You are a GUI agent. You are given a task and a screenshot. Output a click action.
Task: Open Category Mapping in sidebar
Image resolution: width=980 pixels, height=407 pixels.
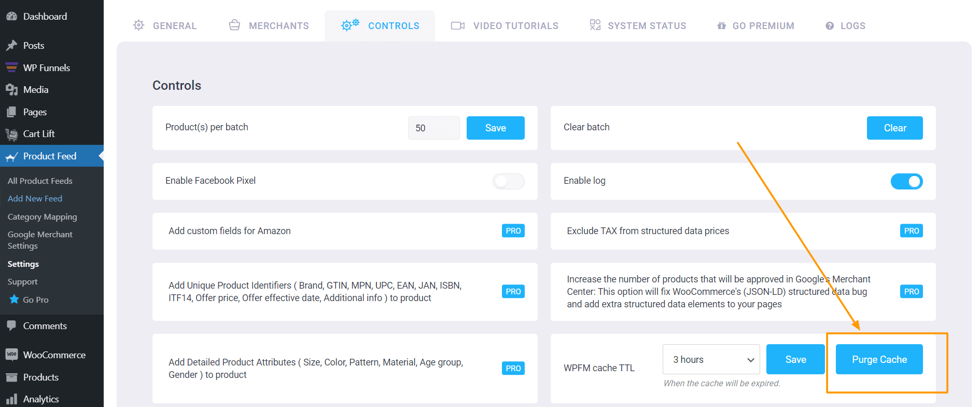42,217
